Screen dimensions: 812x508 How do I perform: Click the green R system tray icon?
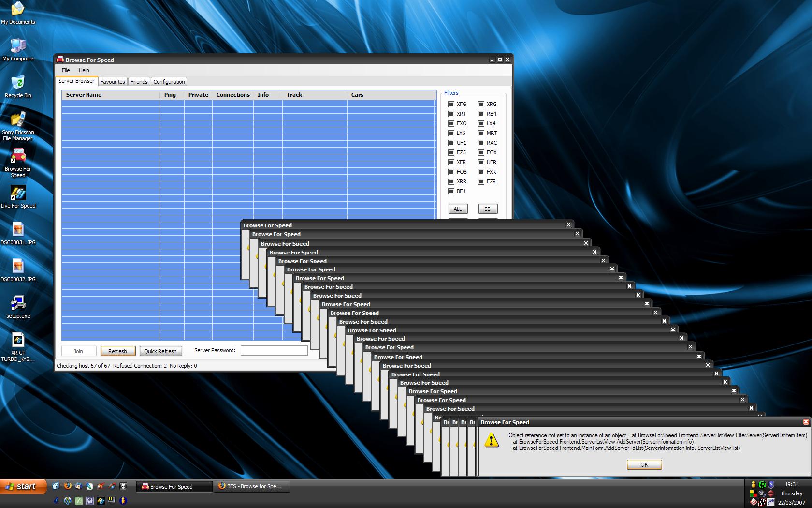(x=762, y=484)
